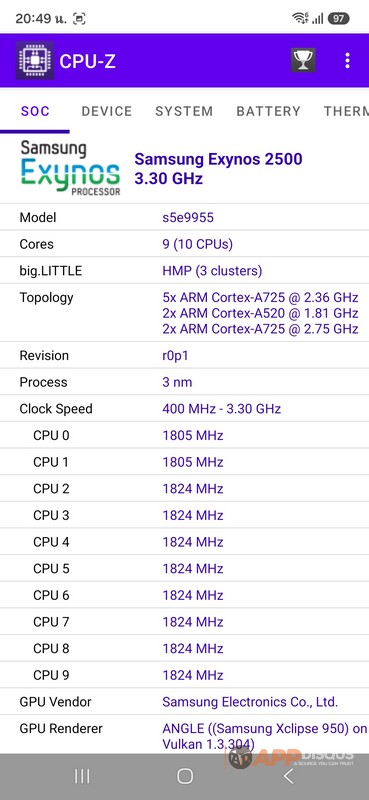The width and height of the screenshot is (369, 800).
Task: Tap the Wi-Fi status icon
Action: [x=300, y=19]
